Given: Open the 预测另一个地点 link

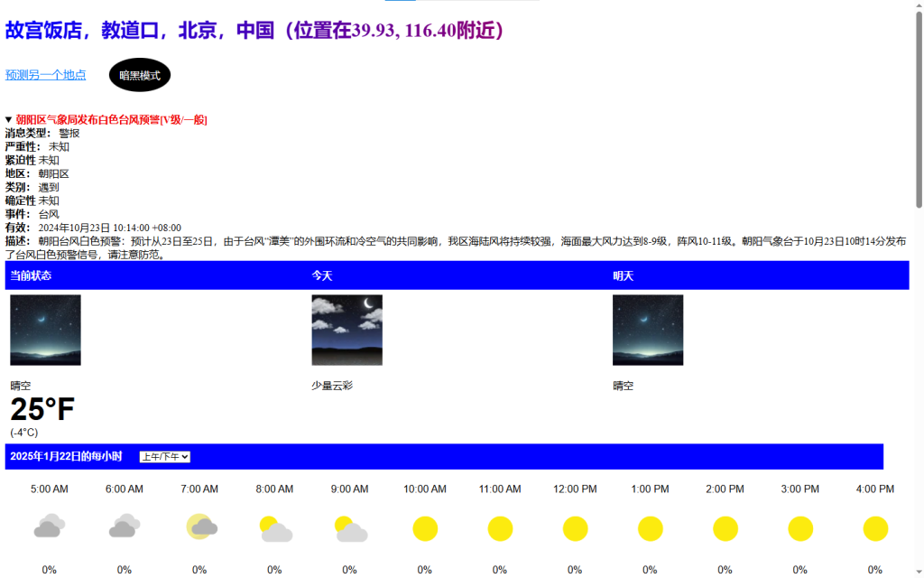Looking at the screenshot, I should click(x=45, y=75).
